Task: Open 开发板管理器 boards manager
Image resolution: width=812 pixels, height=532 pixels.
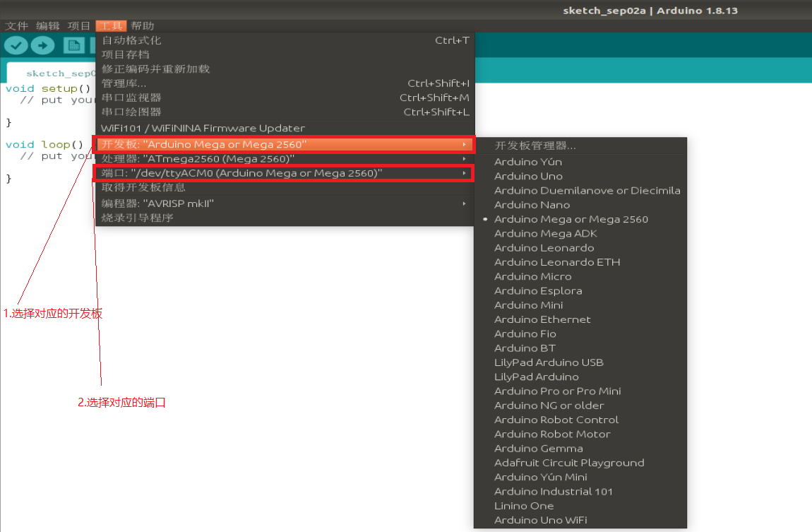Action: click(x=535, y=146)
